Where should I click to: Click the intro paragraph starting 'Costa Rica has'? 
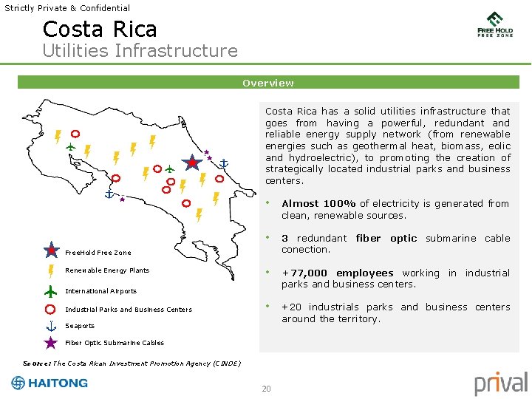point(388,146)
